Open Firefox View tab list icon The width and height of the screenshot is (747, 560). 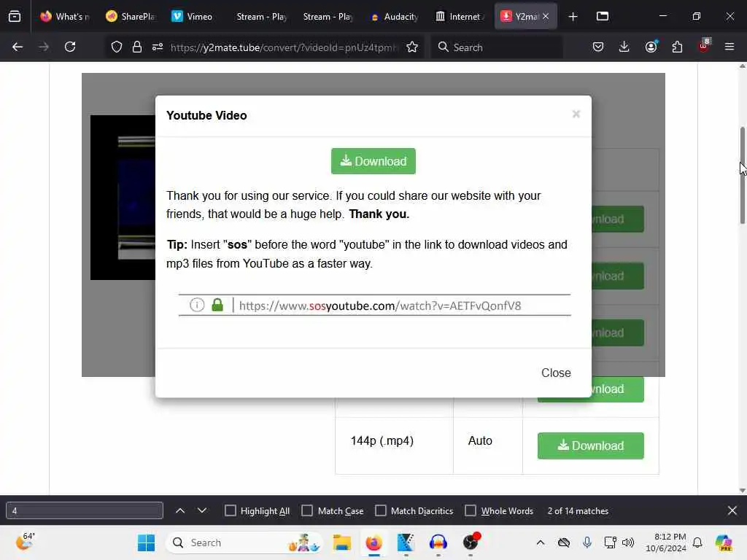[x=15, y=17]
